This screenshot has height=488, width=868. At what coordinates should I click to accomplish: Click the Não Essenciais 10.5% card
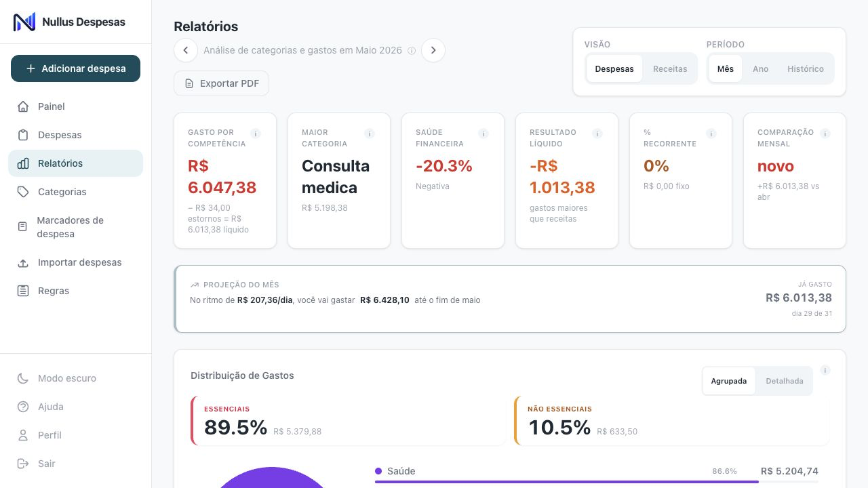coord(672,421)
